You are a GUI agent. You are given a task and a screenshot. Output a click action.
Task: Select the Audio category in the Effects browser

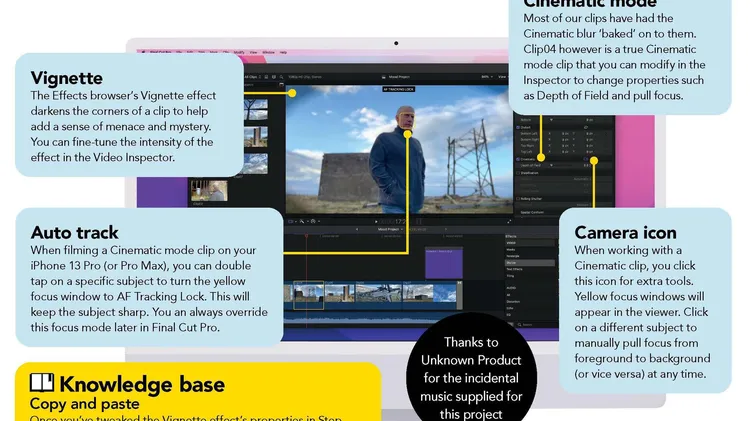pyautogui.click(x=511, y=288)
